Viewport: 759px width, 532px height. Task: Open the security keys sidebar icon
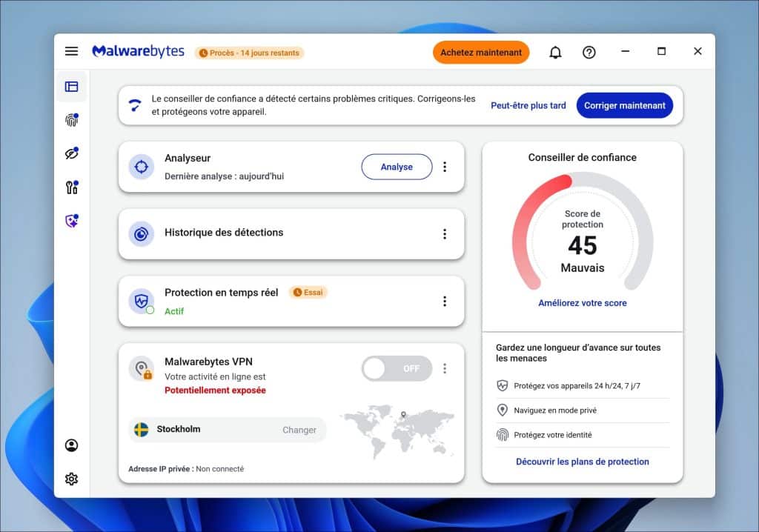(71, 187)
